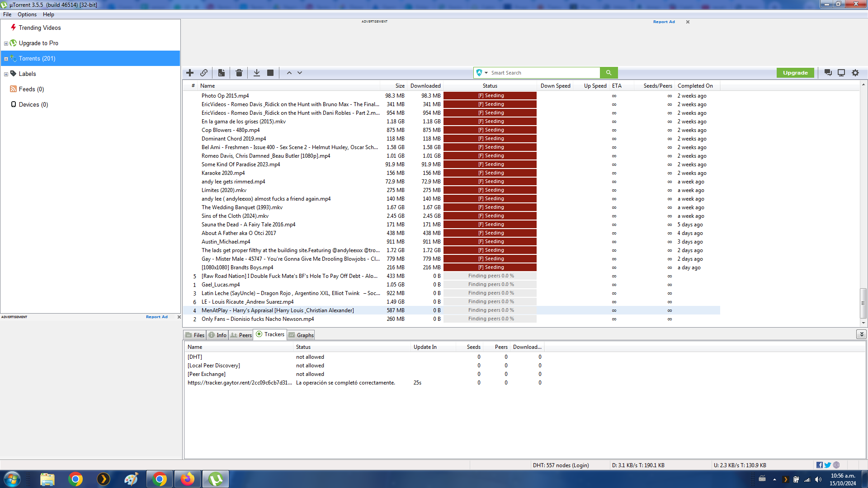Move torrent down in queue
Viewport: 868px width, 488px height.
coord(300,73)
